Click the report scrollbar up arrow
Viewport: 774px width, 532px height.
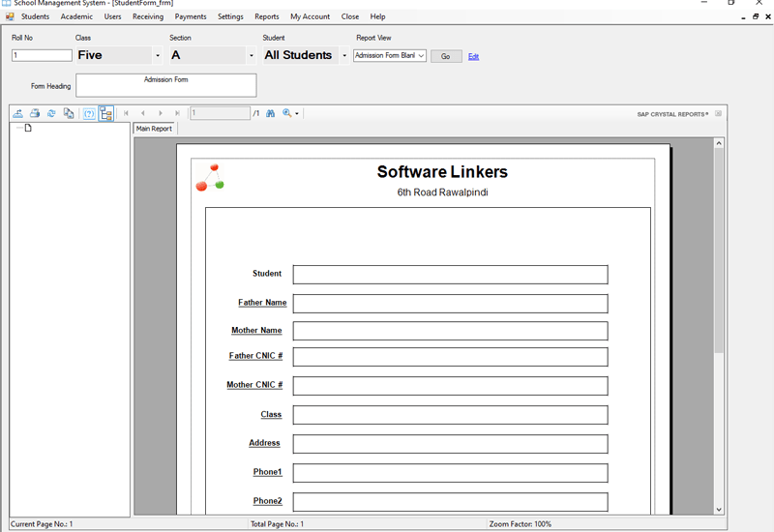[719, 143]
